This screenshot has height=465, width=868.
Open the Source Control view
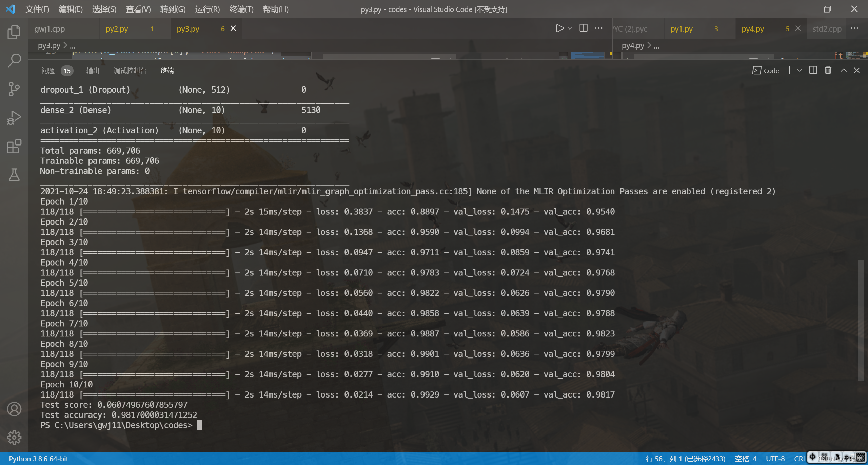pyautogui.click(x=14, y=89)
